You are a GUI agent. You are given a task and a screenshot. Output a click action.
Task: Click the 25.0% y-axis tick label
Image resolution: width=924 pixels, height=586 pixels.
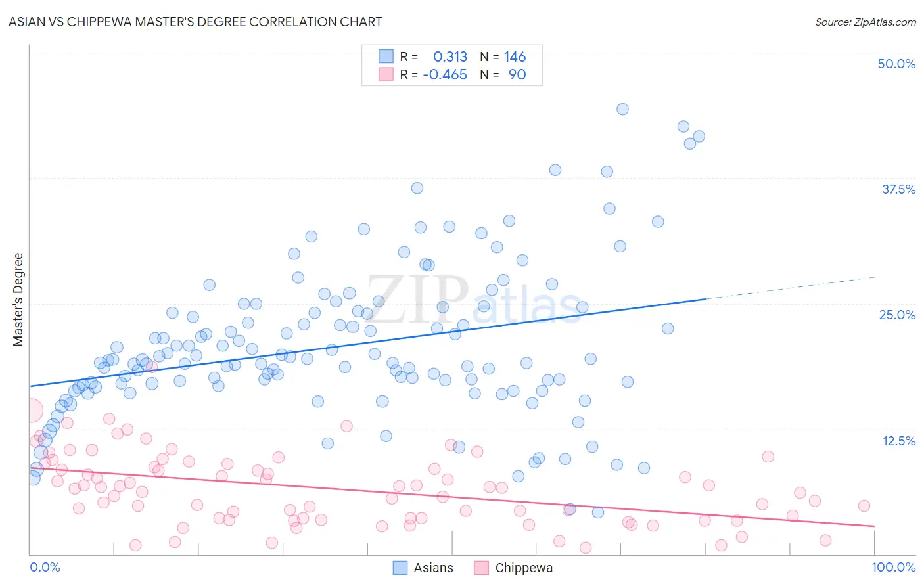[x=897, y=315]
